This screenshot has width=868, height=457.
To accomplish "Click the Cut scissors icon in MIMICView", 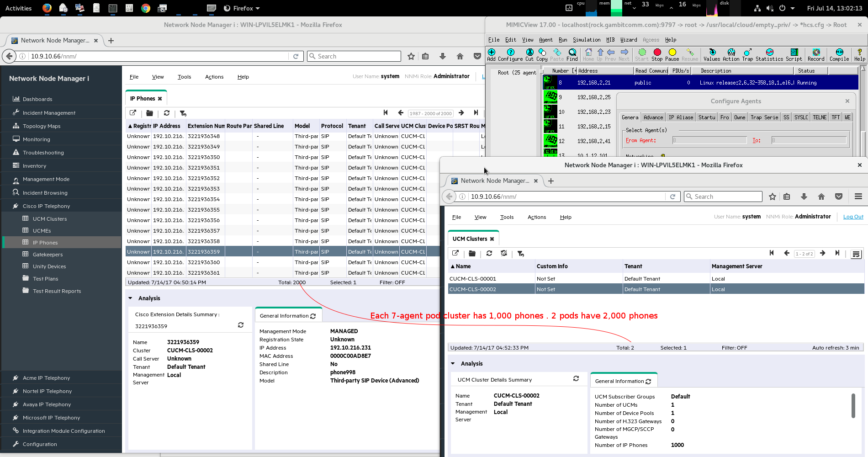I will point(529,55).
